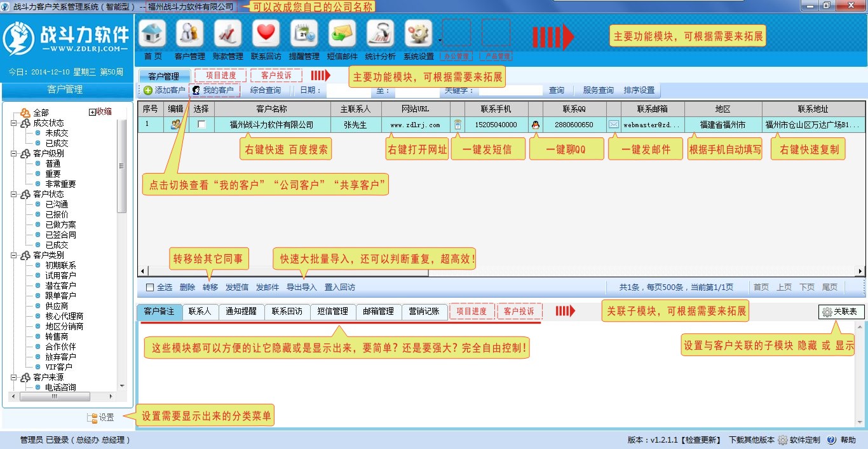Screen dimensions: 868x449
Task: Open the 联系回访 heart toolbar icon
Action: [266, 34]
